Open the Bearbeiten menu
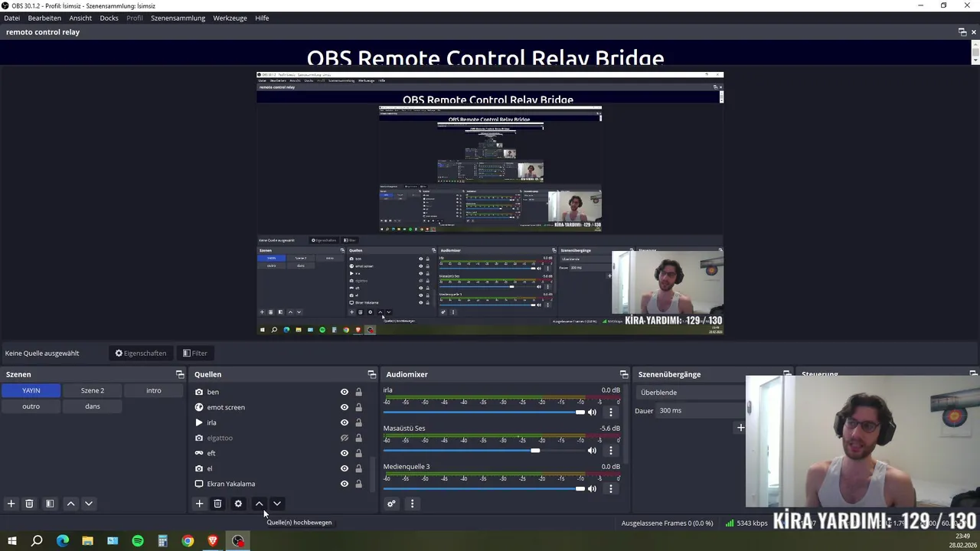 (44, 18)
